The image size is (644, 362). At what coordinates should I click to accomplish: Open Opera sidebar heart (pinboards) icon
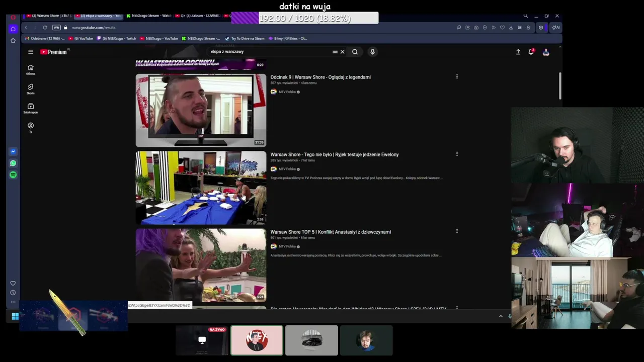(13, 283)
